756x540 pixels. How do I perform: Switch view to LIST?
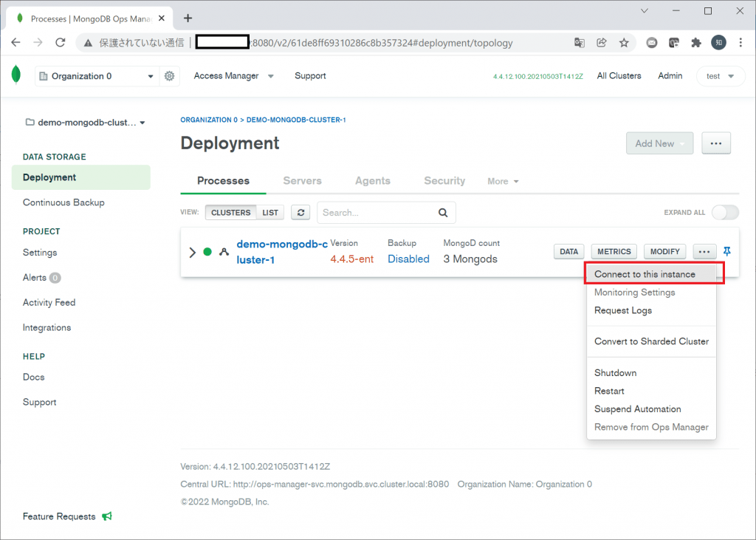click(270, 212)
